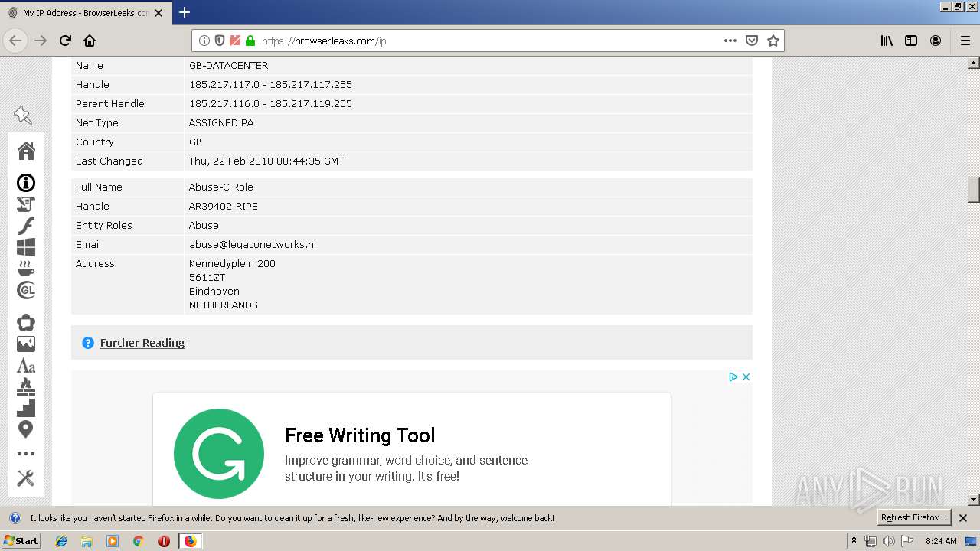The width and height of the screenshot is (980, 551).
Task: Click the ASSIGNED PA net type value
Action: [x=221, y=123]
